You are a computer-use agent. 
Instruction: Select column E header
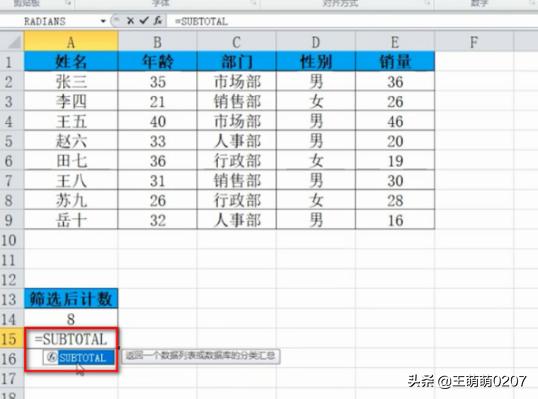coord(395,42)
